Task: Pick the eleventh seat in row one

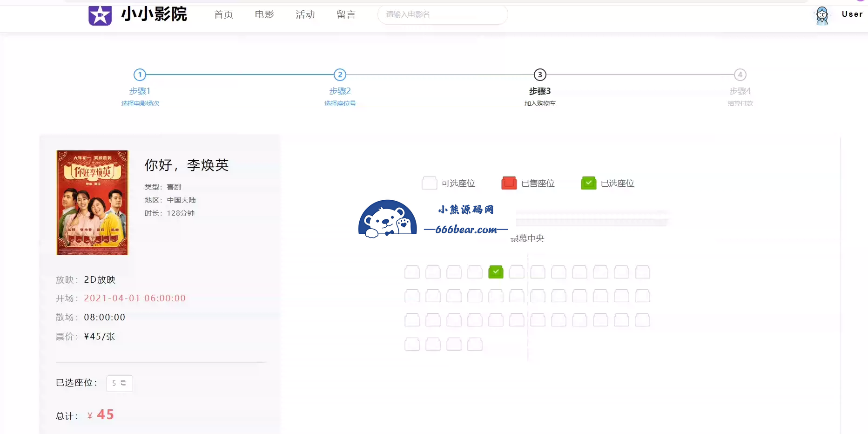Action: click(x=621, y=272)
